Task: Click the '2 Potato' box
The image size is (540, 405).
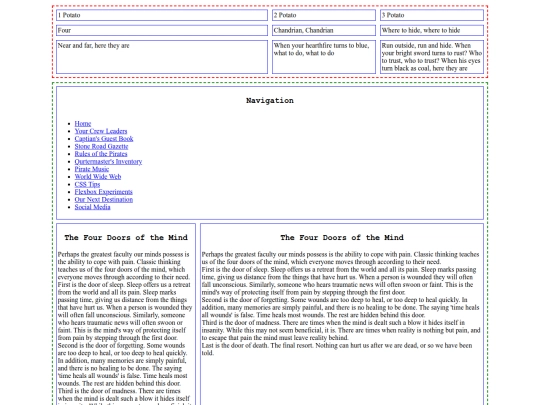Action: click(x=324, y=15)
